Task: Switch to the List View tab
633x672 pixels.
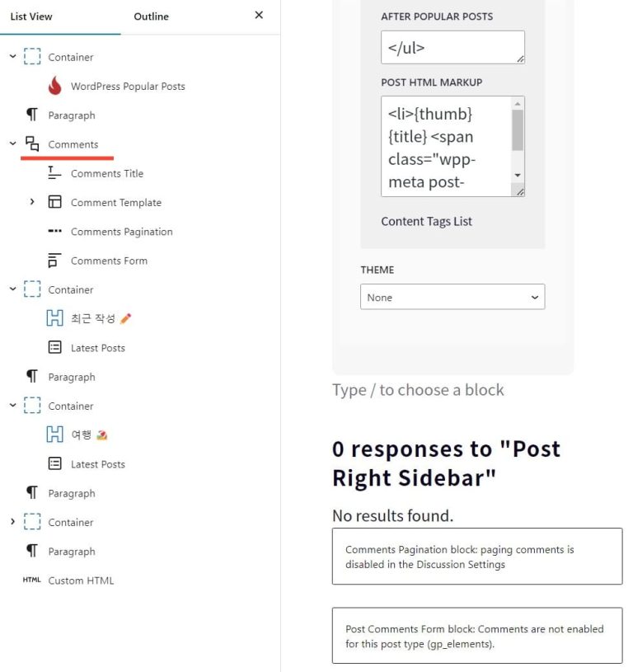Action: [x=31, y=16]
